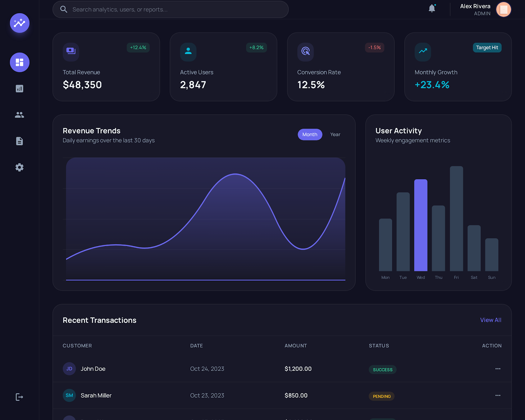Viewport: 525px width, 420px height.
Task: Open John Doe's transaction actions menu
Action: coord(498,368)
